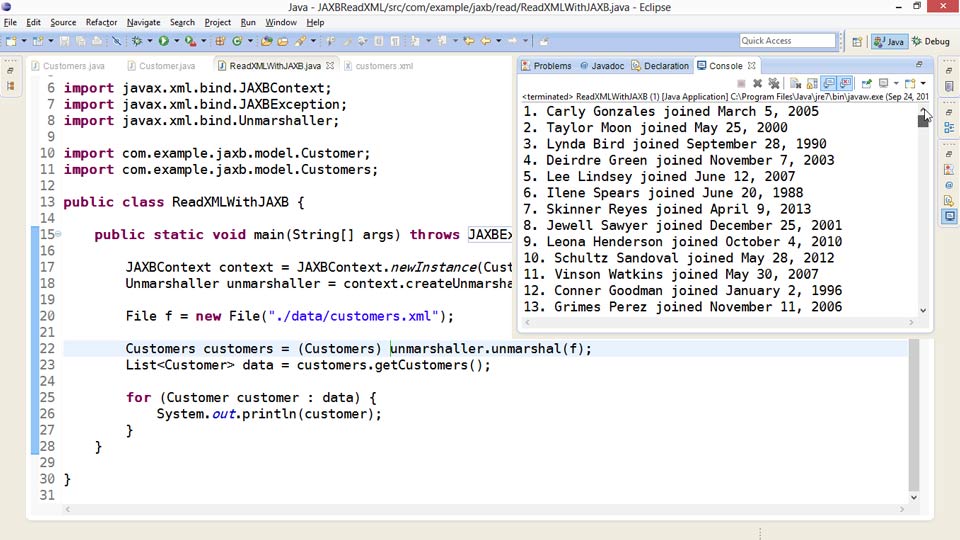Click the Save All toolbar icon
960x540 pixels.
tap(81, 41)
